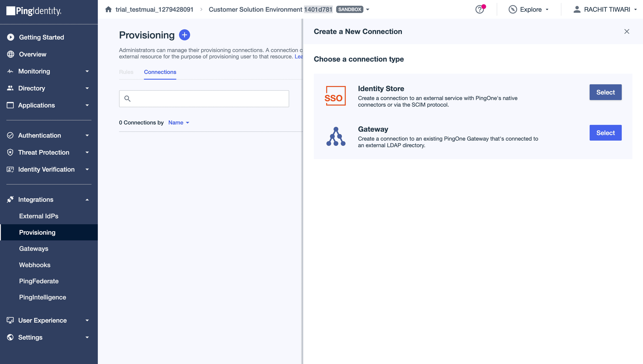The width and height of the screenshot is (643, 364).
Task: Select the Gateway connection type
Action: 605,133
